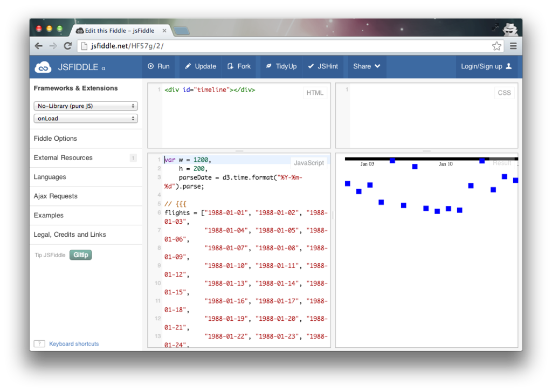Close the Edit this Fiddle tab
552x392 pixels.
point(164,31)
